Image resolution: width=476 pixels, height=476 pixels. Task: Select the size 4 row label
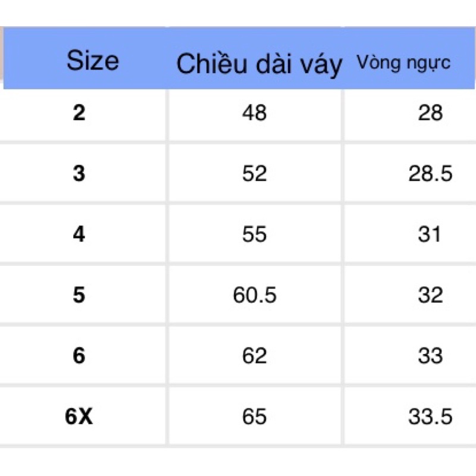click(79, 234)
